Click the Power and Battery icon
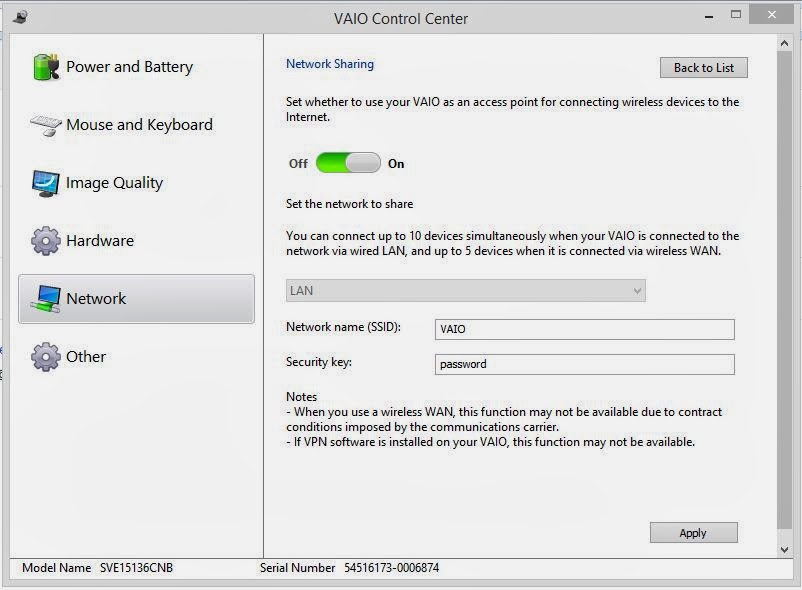 pyautogui.click(x=46, y=67)
